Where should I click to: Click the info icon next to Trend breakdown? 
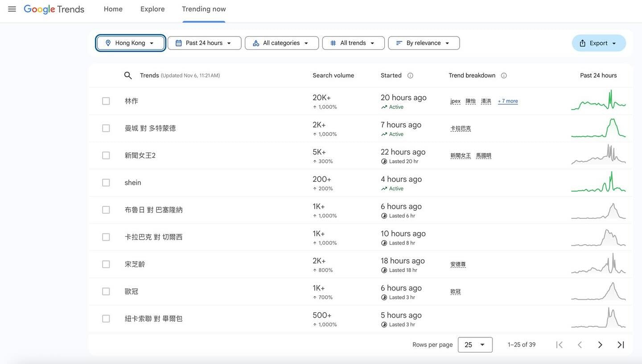click(504, 75)
